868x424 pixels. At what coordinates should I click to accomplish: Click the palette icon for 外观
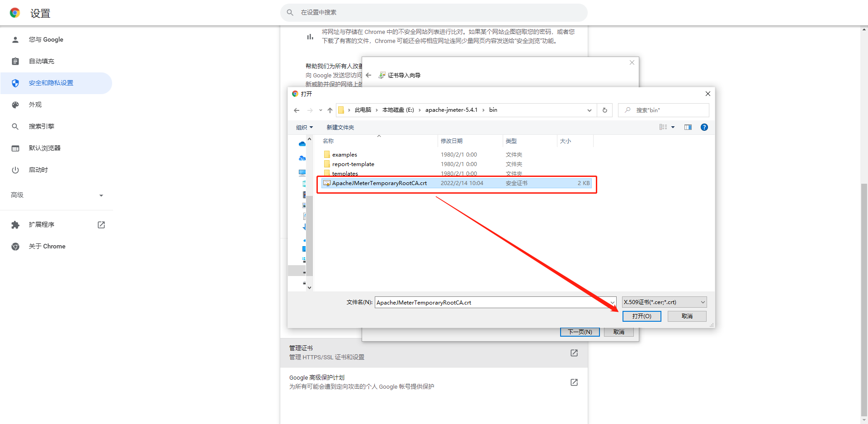15,105
